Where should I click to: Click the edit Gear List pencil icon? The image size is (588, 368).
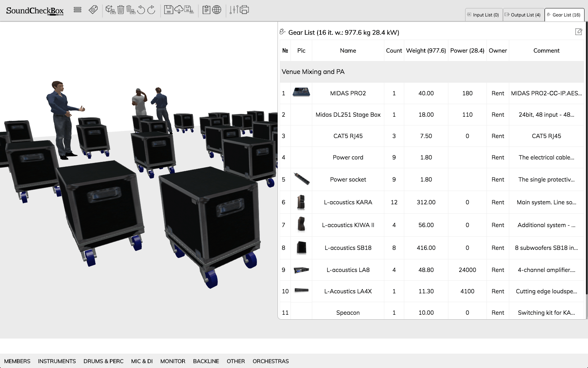click(x=579, y=32)
